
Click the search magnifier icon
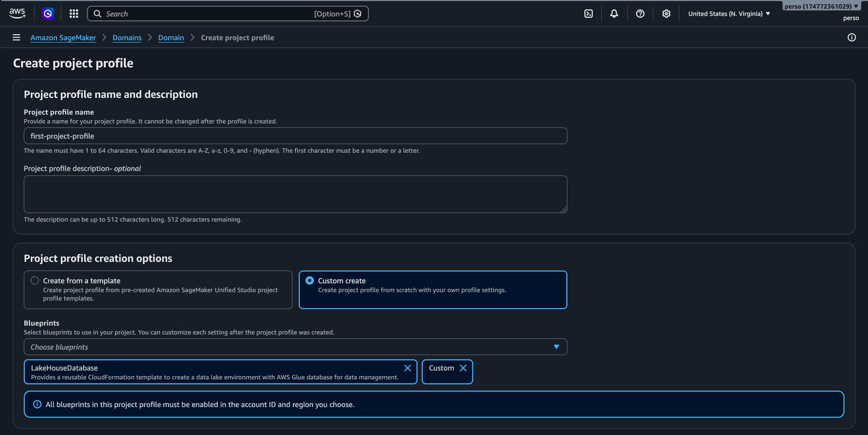coord(97,14)
